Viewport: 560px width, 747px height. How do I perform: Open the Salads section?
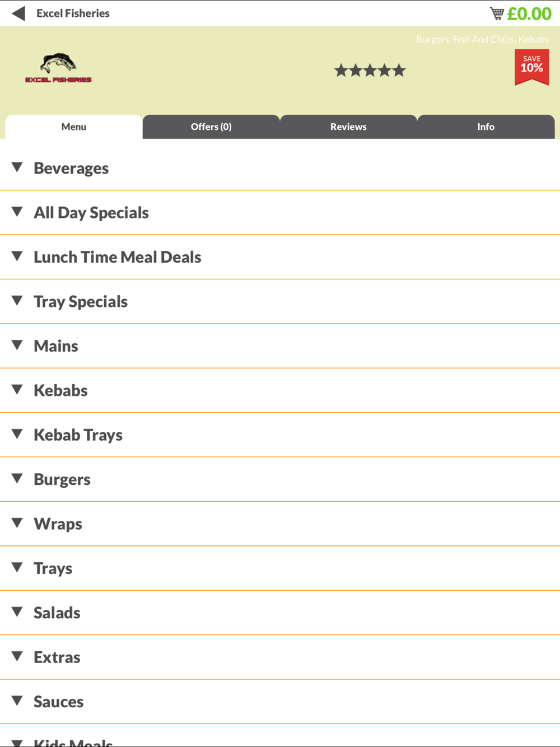(x=280, y=613)
